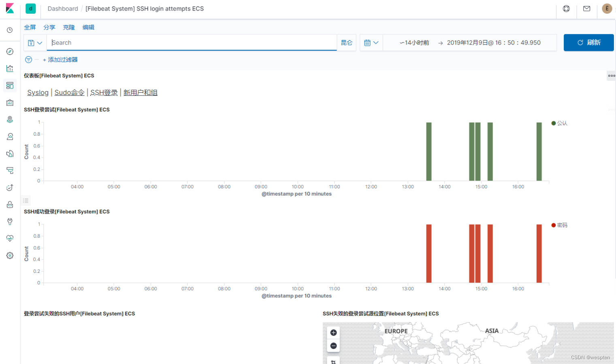Open the saved query dropdown

point(35,43)
